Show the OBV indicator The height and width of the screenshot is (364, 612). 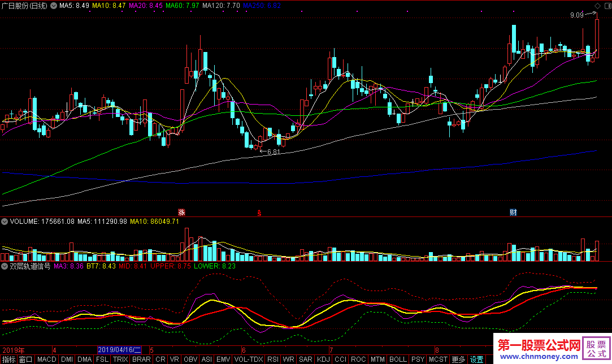pyautogui.click(x=190, y=359)
